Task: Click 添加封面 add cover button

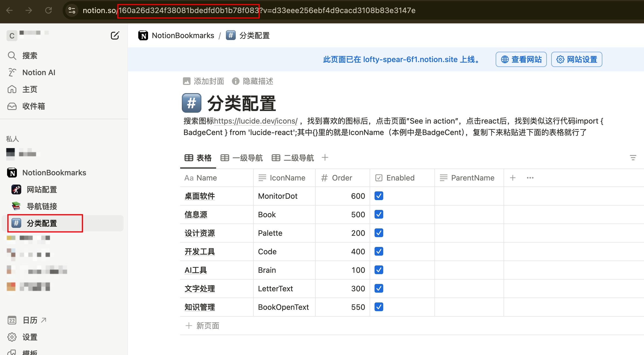Action: [204, 81]
